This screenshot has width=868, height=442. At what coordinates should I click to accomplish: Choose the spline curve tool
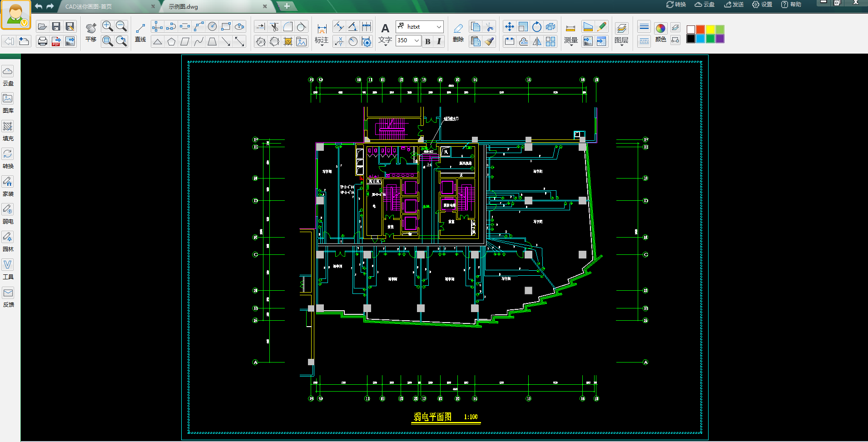pos(198,41)
